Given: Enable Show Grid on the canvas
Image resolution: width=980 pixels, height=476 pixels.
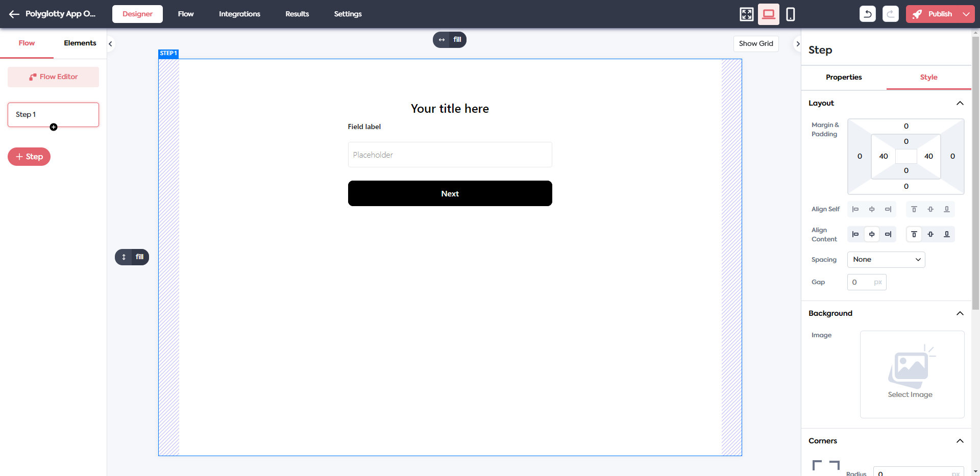Looking at the screenshot, I should (x=756, y=43).
